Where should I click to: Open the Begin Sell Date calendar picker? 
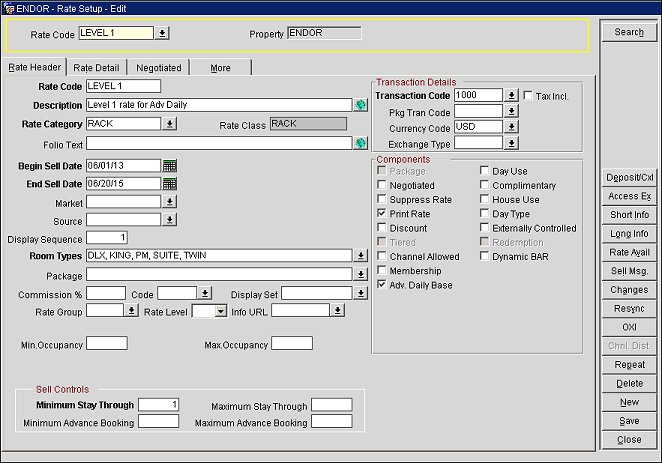169,165
